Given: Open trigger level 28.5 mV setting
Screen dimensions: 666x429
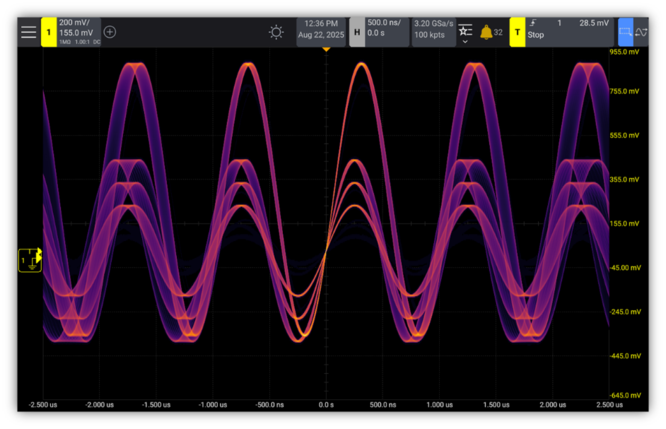Looking at the screenshot, I should pos(593,22).
